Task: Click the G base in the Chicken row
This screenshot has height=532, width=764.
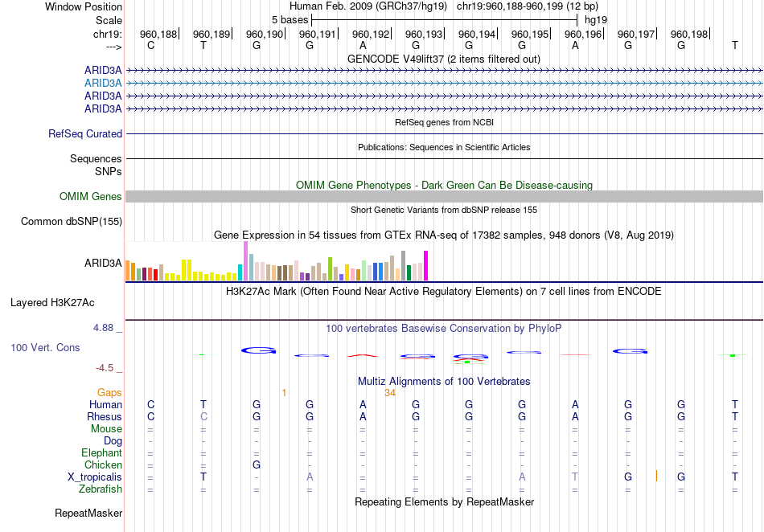Action: 257,464
